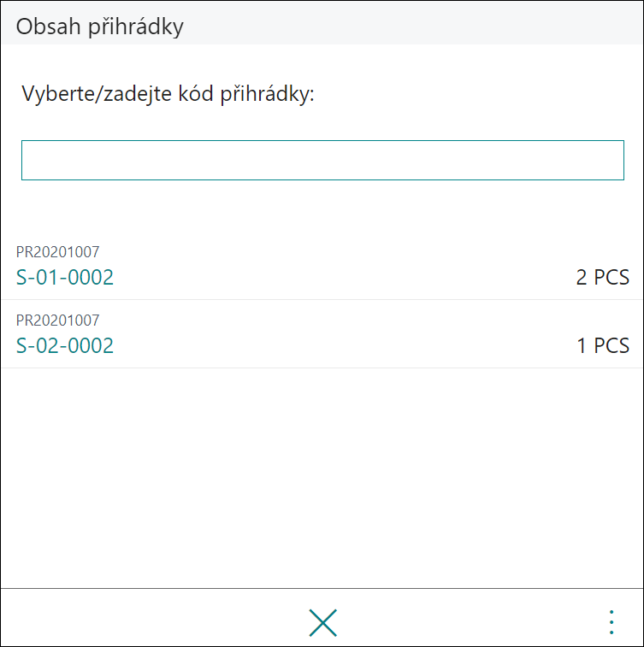Focus the bin code input field
644x647 pixels.
(322, 160)
